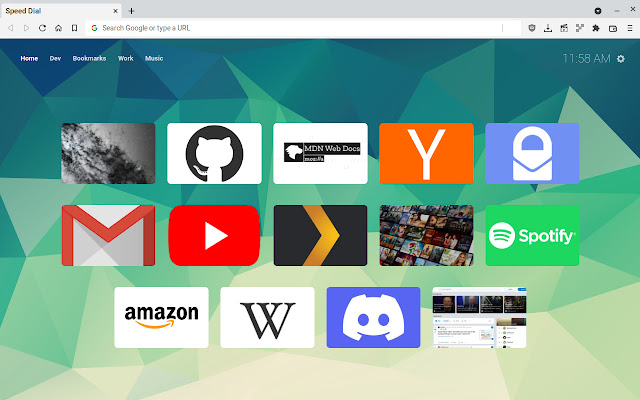Open Speed Dial settings gear
Screen dimensions: 640x400
pos(621,59)
